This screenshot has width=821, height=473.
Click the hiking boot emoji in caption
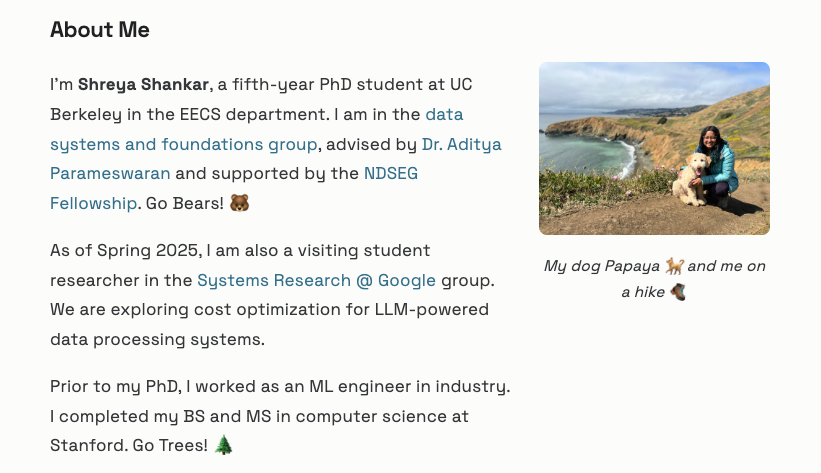(678, 292)
